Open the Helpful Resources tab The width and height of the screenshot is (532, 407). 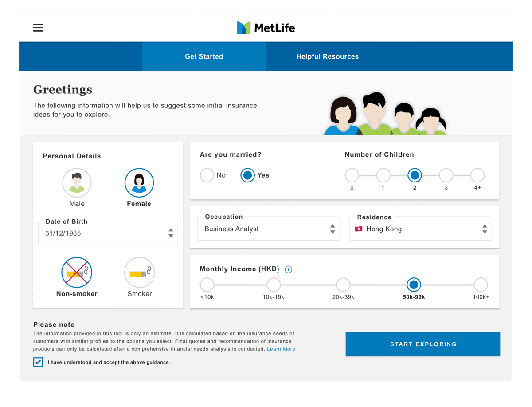pos(327,56)
